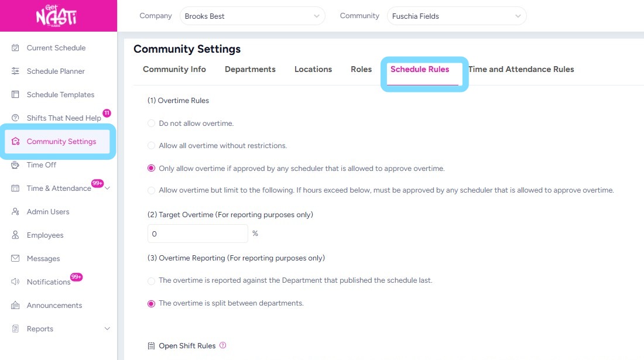
Task: Select 'Do not allow overtime' option
Action: point(152,124)
